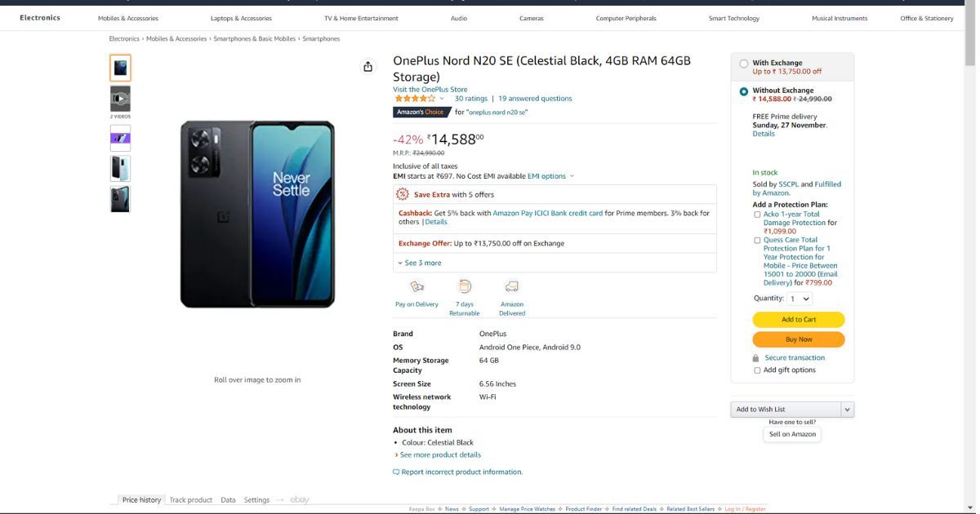Image resolution: width=980 pixels, height=514 pixels.
Task: Click the 7 days Returnable icon
Action: pyautogui.click(x=465, y=286)
